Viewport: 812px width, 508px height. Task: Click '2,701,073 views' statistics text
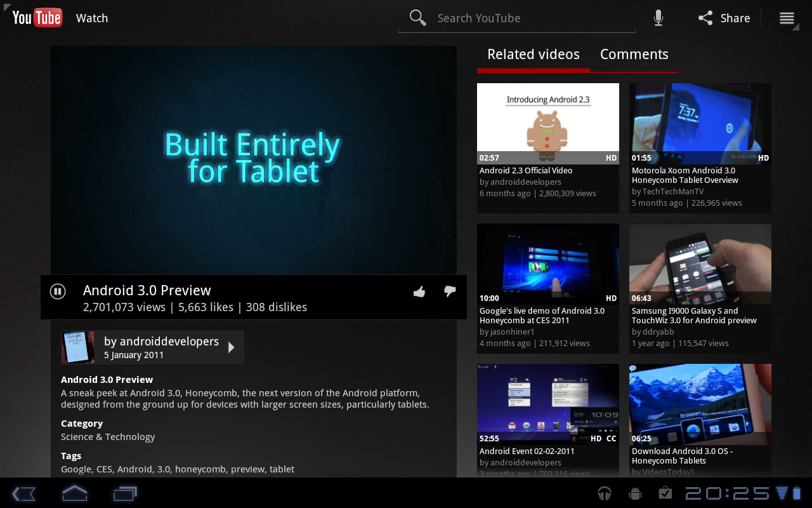(124, 307)
